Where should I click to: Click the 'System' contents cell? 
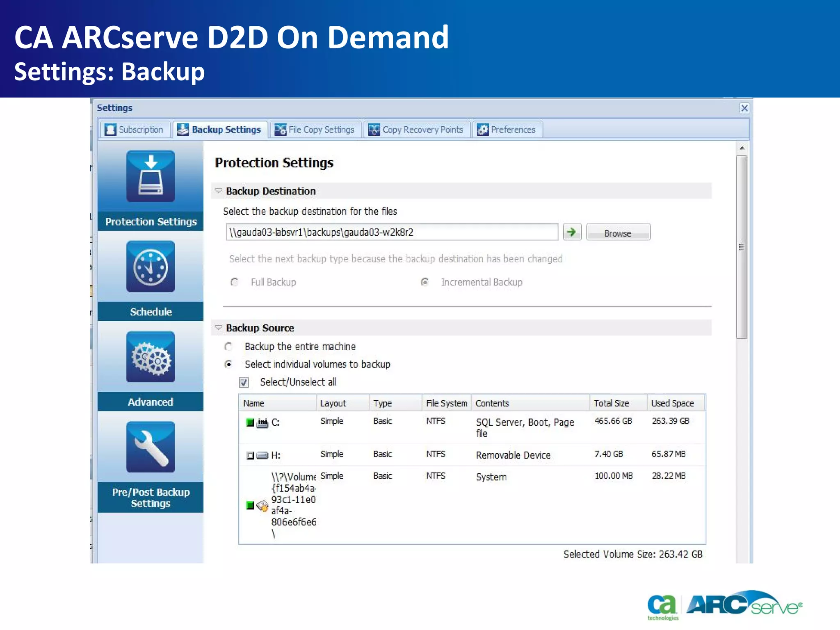click(x=491, y=477)
